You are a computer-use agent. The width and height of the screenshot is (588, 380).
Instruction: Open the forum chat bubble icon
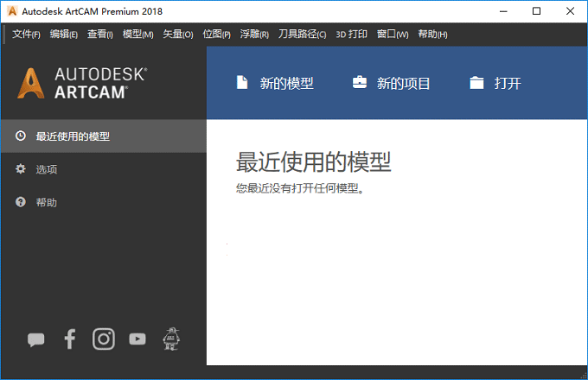(x=36, y=339)
